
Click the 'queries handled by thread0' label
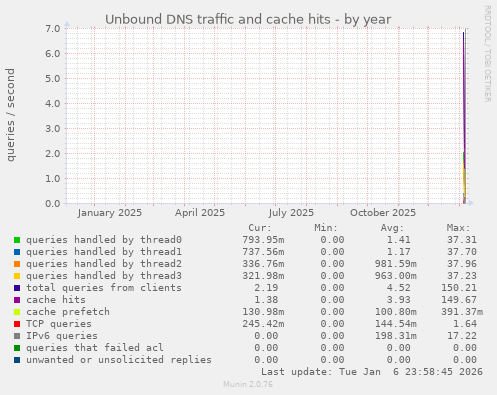(104, 240)
